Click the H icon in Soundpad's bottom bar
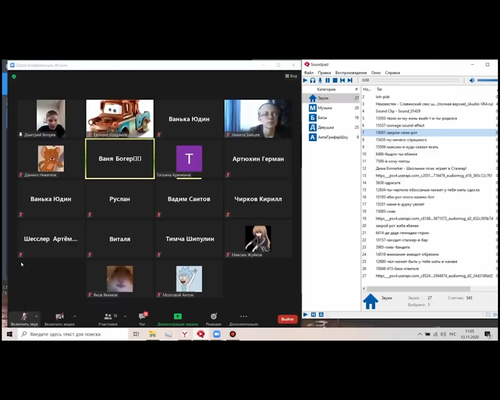Image resolution: width=500 pixels, height=400 pixels. point(313,314)
